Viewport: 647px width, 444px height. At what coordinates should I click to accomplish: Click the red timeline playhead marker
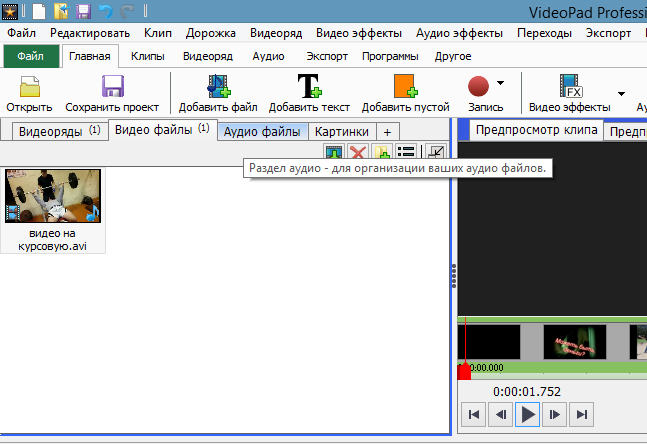pos(465,371)
